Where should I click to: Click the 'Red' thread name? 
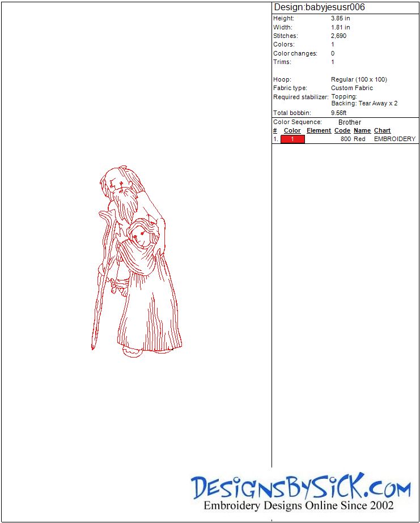click(x=359, y=139)
